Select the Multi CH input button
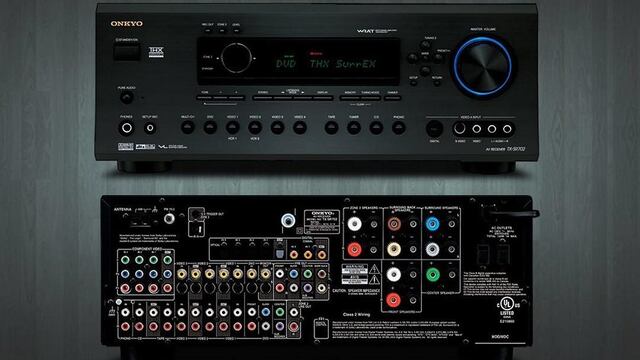This screenshot has width=640, height=360. [x=188, y=127]
